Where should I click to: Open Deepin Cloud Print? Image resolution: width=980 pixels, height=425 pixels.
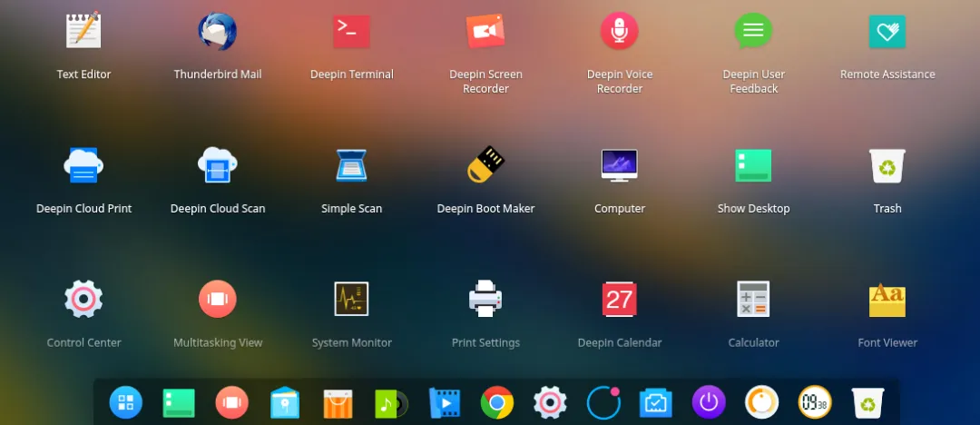click(83, 165)
